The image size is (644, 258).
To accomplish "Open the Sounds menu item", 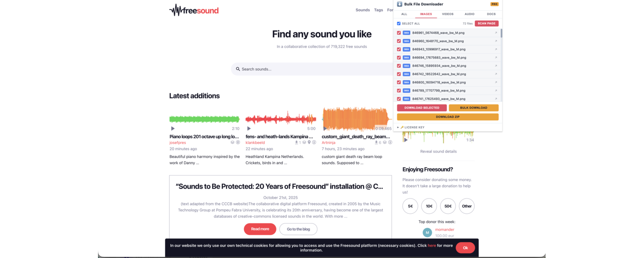I will click(362, 10).
